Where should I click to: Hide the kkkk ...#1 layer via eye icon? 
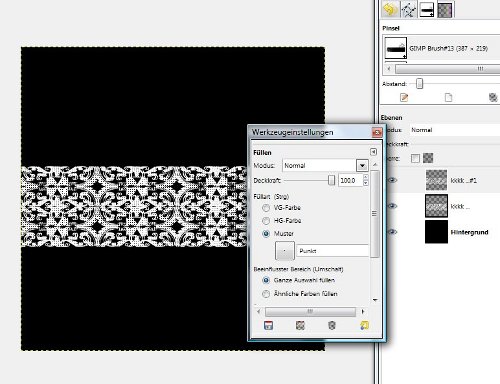pos(392,180)
